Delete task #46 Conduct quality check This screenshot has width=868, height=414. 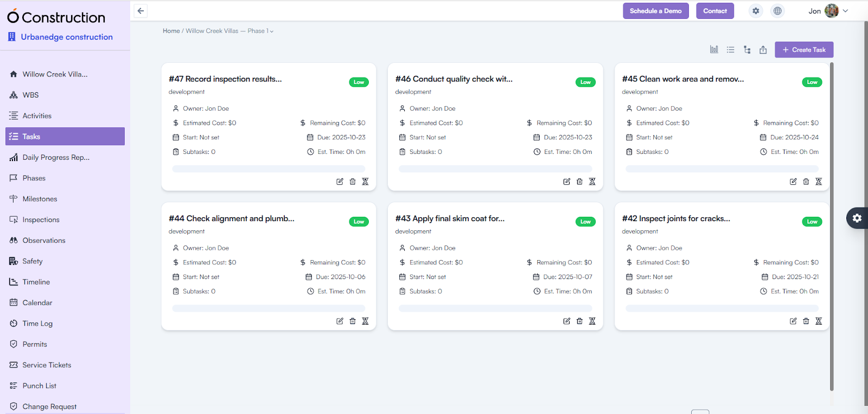pos(579,182)
